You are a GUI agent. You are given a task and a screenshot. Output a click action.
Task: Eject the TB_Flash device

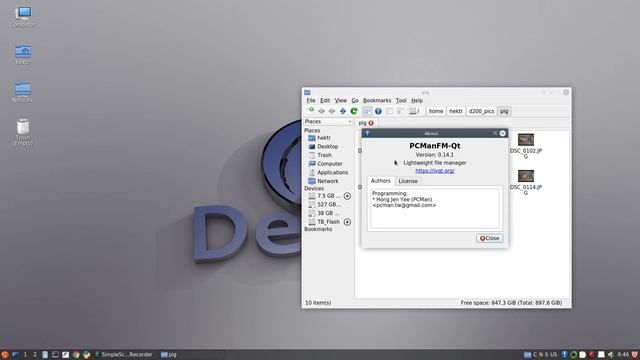[x=347, y=222]
